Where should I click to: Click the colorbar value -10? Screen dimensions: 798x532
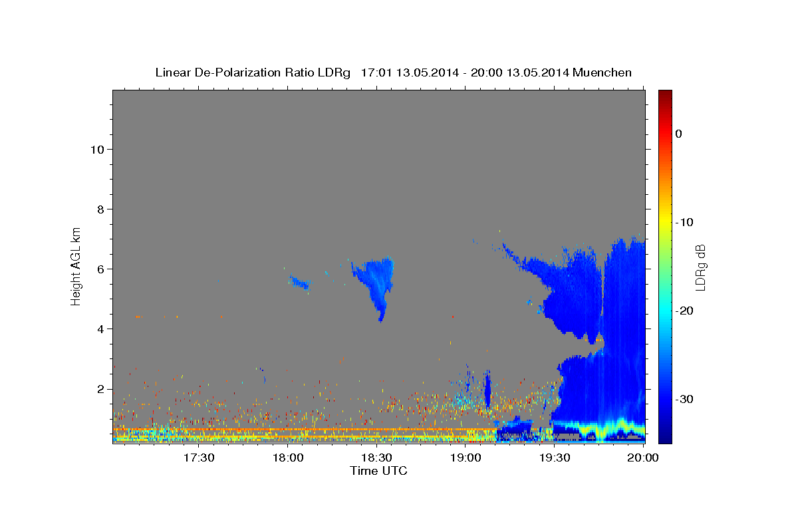coord(685,222)
